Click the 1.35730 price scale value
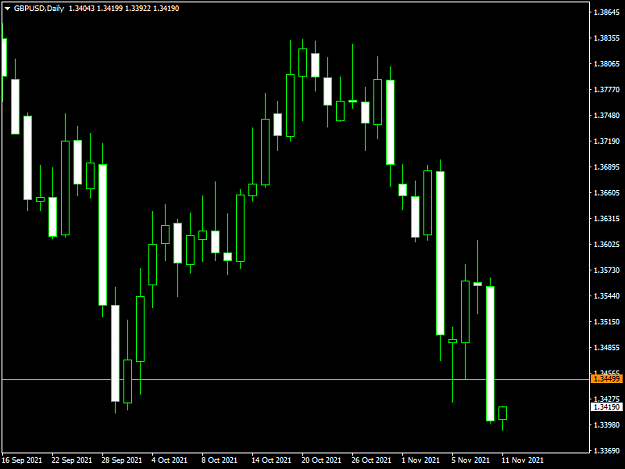Image resolution: width=625 pixels, height=469 pixels. pos(607,270)
